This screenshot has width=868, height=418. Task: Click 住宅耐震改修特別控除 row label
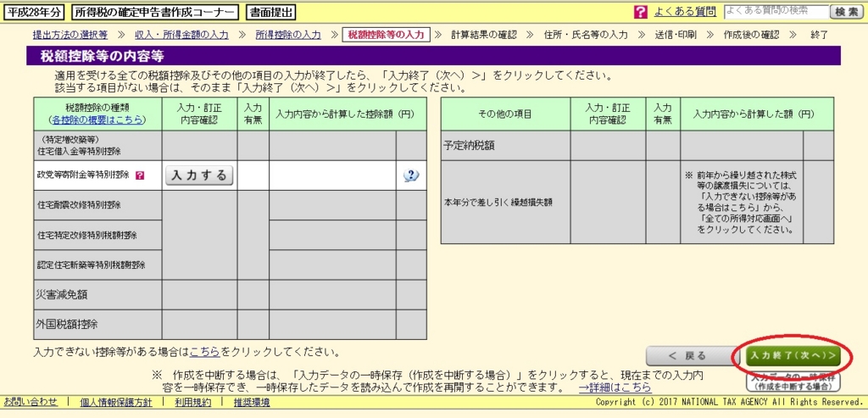(x=79, y=205)
